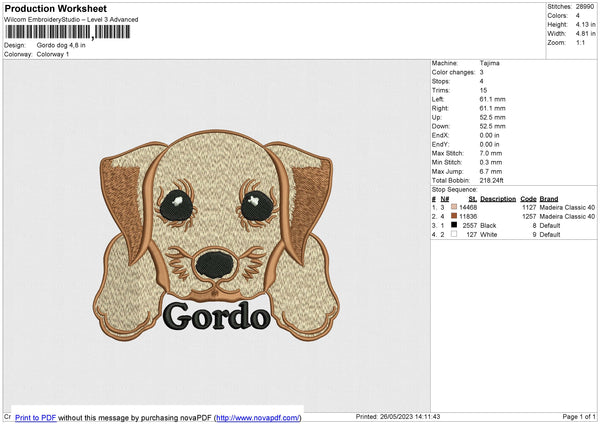Click the Total Bobbin value 218.24ft
This screenshot has width=600, height=424.
tap(492, 181)
